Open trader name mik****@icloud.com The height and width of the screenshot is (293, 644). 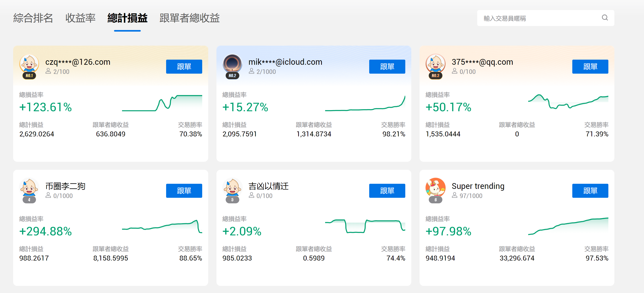tap(285, 62)
